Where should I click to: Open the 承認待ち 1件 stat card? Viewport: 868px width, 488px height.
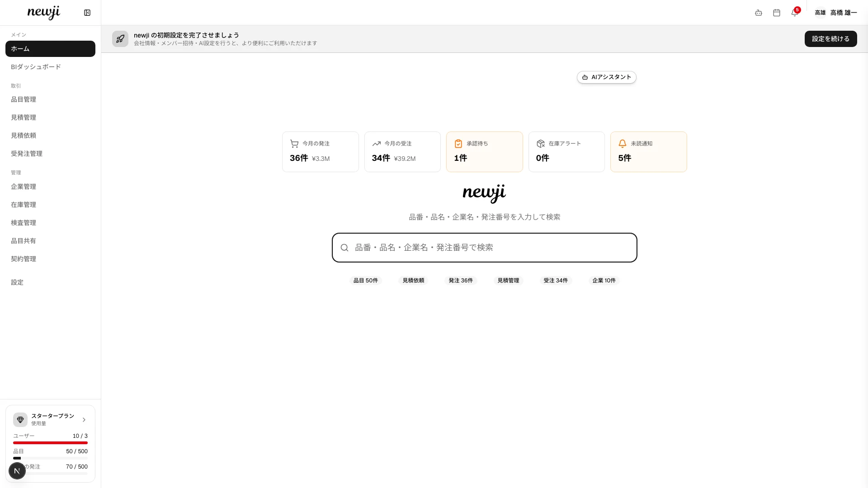pos(485,152)
